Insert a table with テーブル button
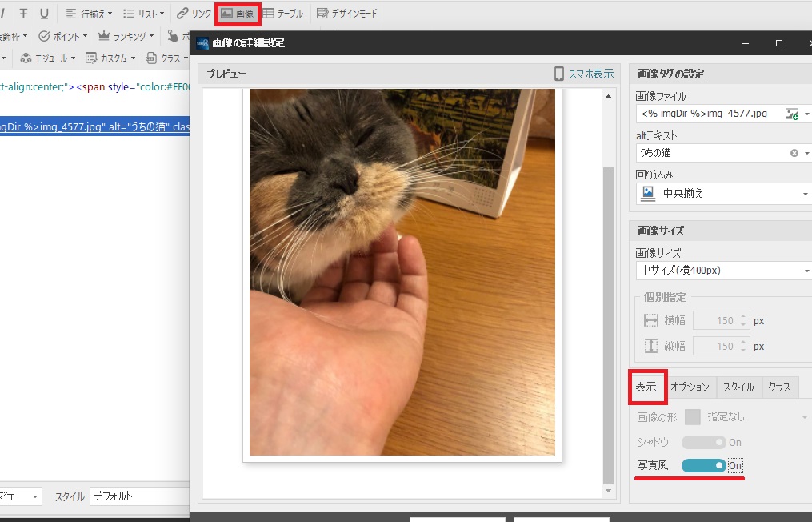 tap(282, 14)
